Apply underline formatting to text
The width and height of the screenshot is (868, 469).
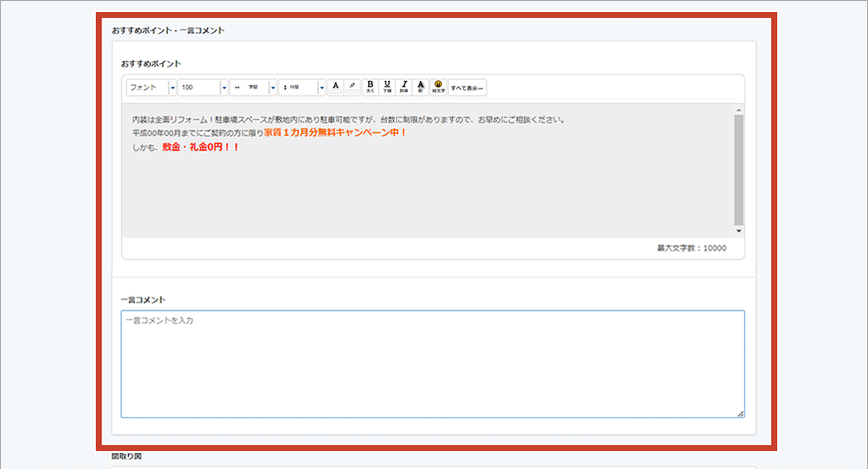click(387, 87)
